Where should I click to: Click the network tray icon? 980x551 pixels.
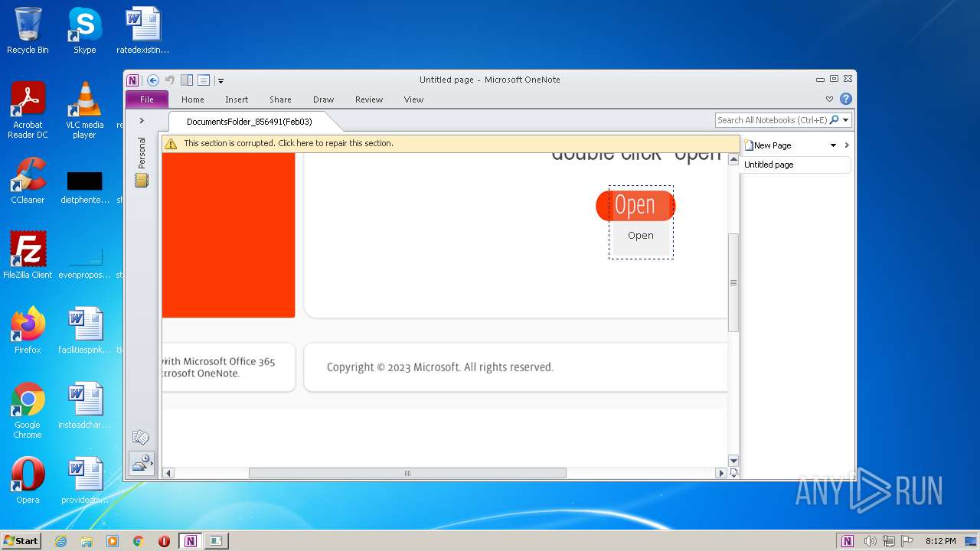[889, 541]
